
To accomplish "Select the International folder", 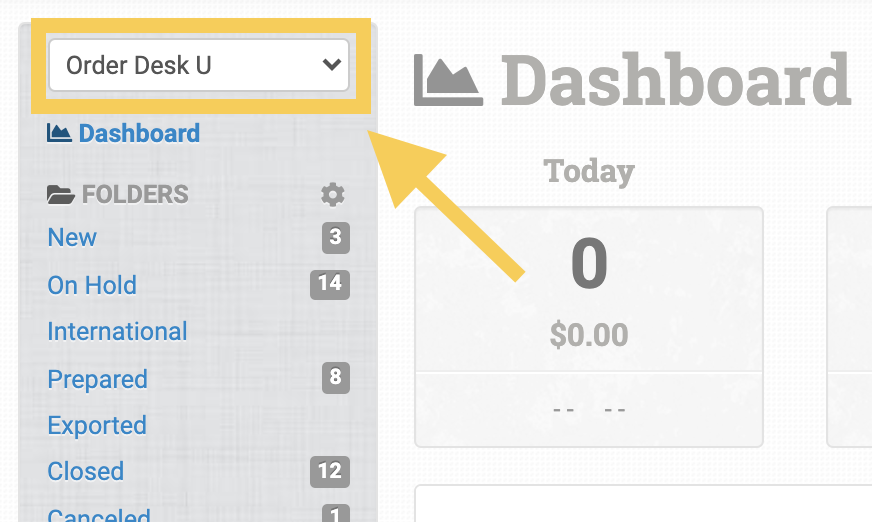I will 117,331.
